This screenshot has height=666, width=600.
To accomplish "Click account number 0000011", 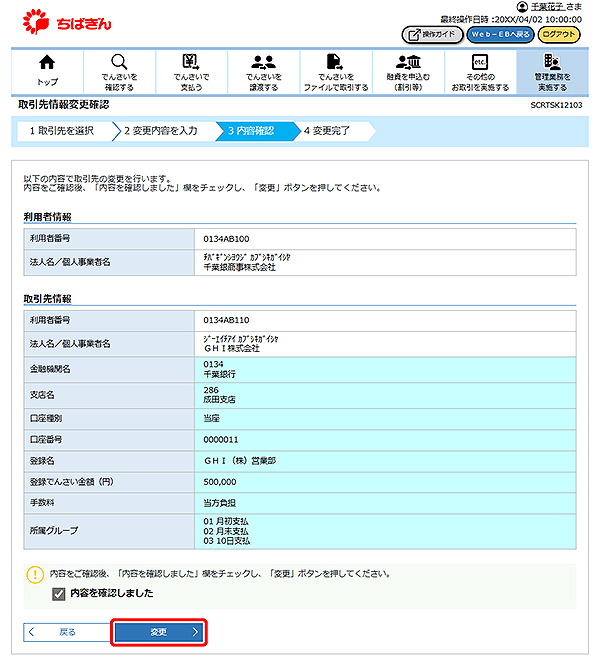I will pos(221,440).
